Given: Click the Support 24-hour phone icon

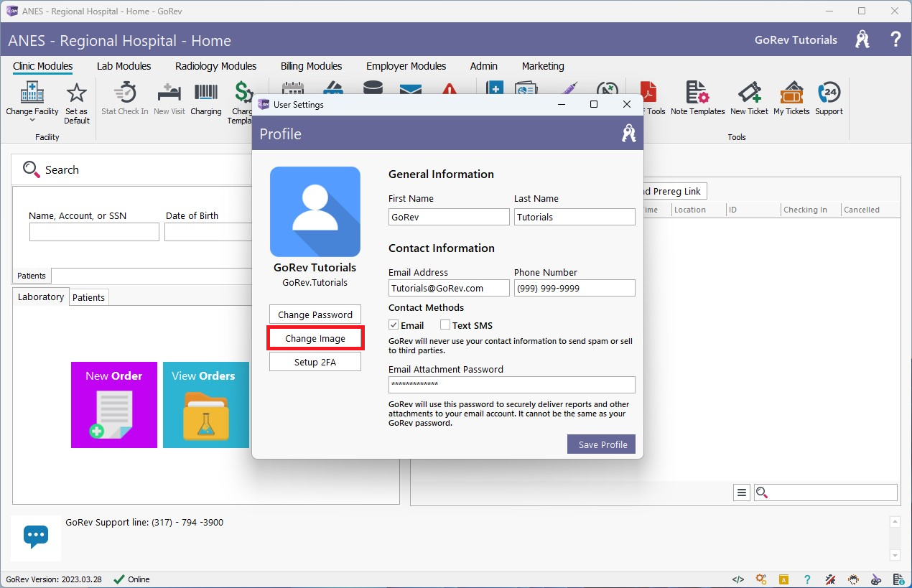Looking at the screenshot, I should click(829, 93).
